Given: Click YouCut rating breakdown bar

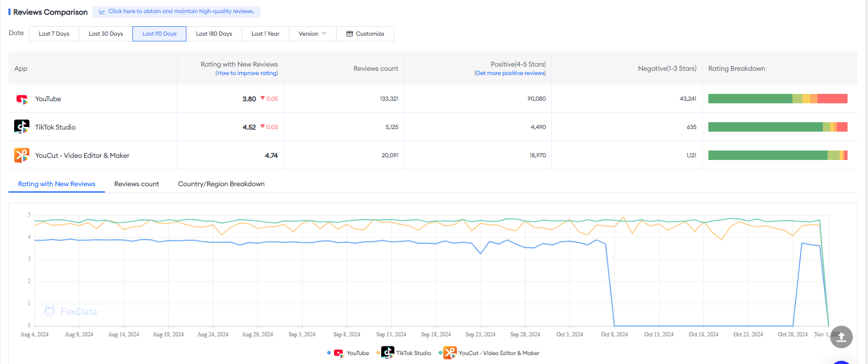Looking at the screenshot, I should point(778,155).
